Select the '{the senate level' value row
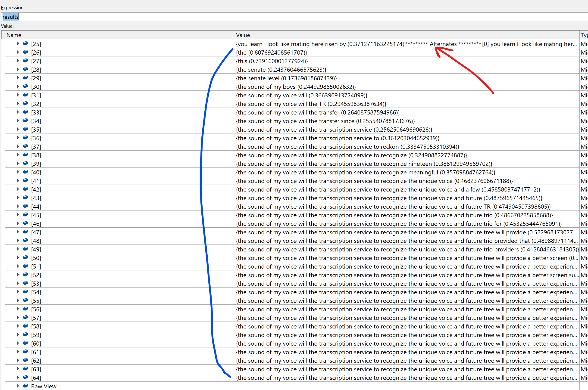 pyautogui.click(x=286, y=78)
